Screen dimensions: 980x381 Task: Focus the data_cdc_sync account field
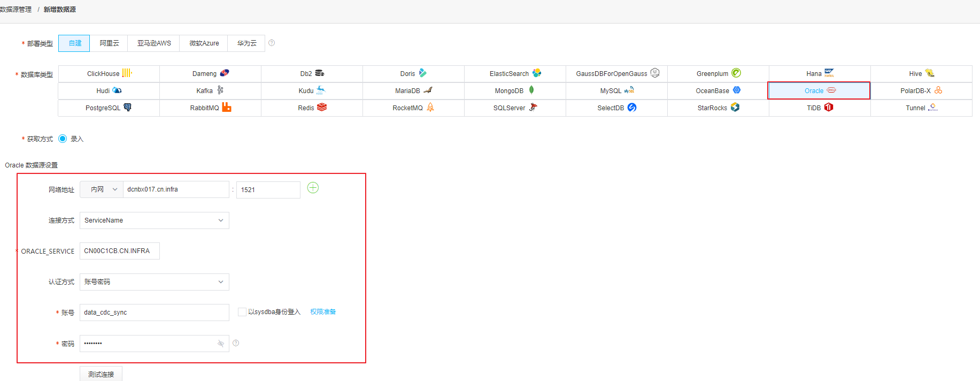point(155,313)
